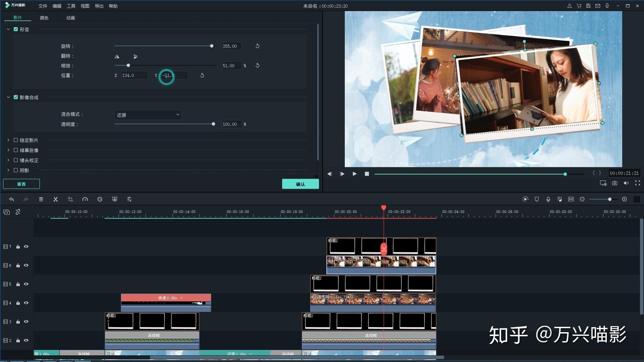This screenshot has width=644, height=362.
Task: Open the color palette tool
Action: (100, 199)
